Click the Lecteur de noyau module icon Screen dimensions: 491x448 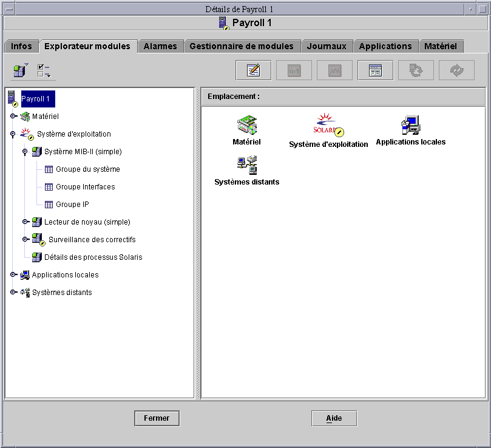pyautogui.click(x=37, y=222)
